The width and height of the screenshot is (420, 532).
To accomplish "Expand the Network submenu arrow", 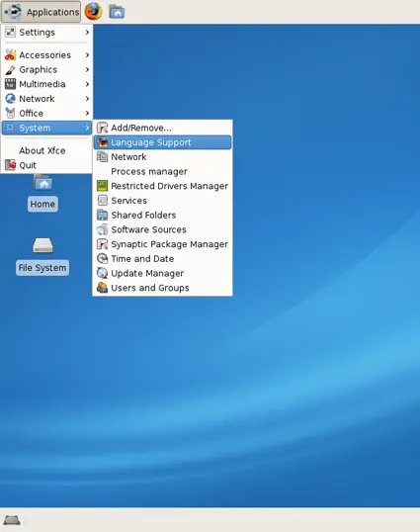I will [x=87, y=99].
